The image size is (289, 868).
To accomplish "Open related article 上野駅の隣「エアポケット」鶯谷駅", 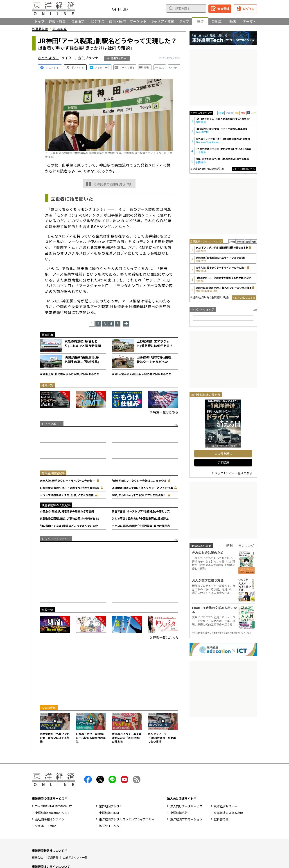I will click(154, 343).
